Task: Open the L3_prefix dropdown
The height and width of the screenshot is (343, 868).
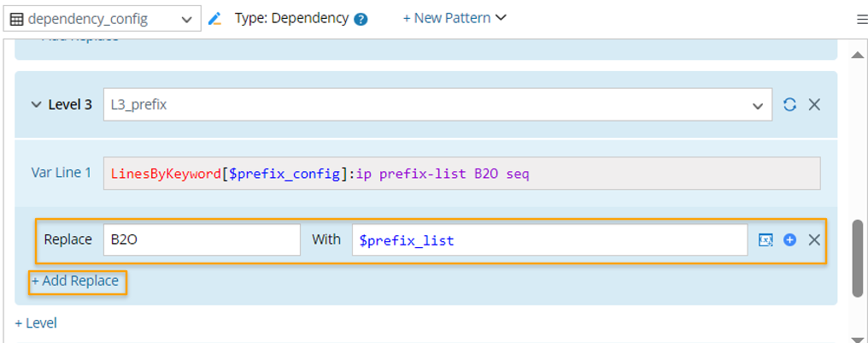Action: (757, 105)
